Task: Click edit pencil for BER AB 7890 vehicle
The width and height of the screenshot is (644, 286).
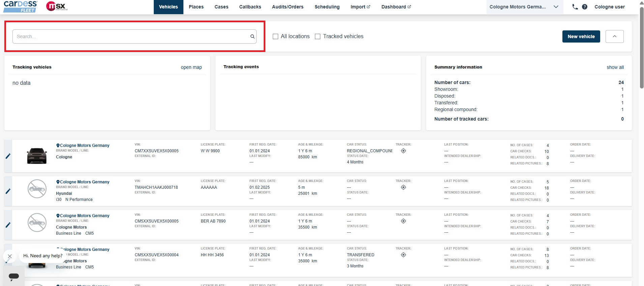Action: [x=8, y=225]
